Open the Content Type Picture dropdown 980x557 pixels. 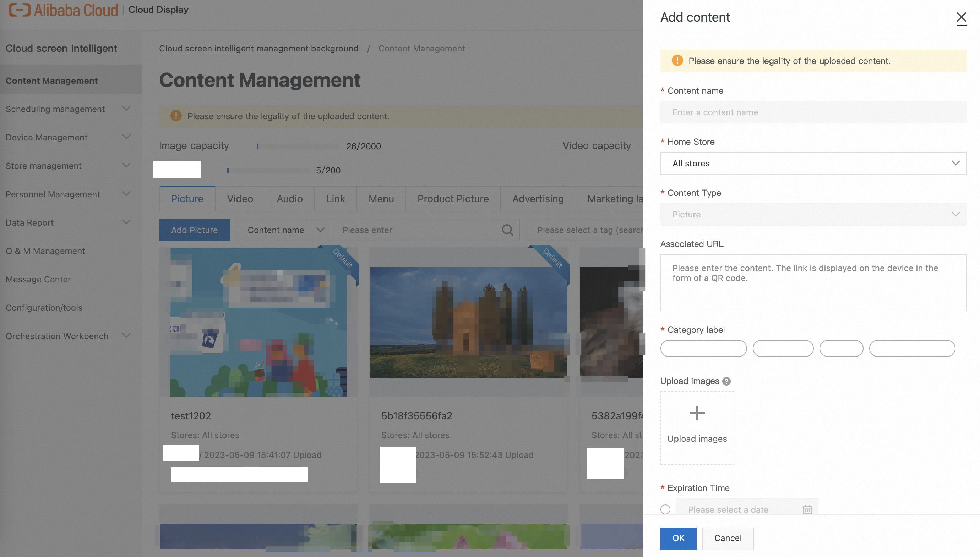813,214
